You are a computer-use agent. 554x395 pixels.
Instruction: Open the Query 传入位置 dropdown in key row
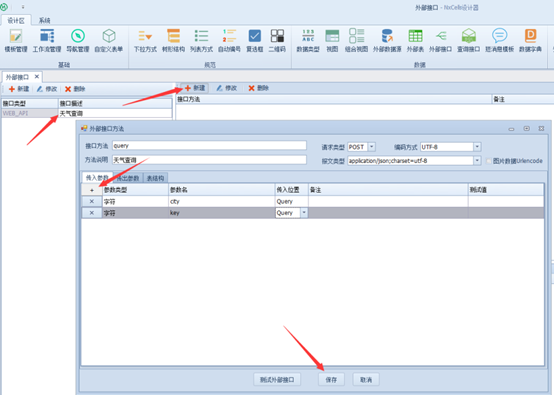coord(304,213)
